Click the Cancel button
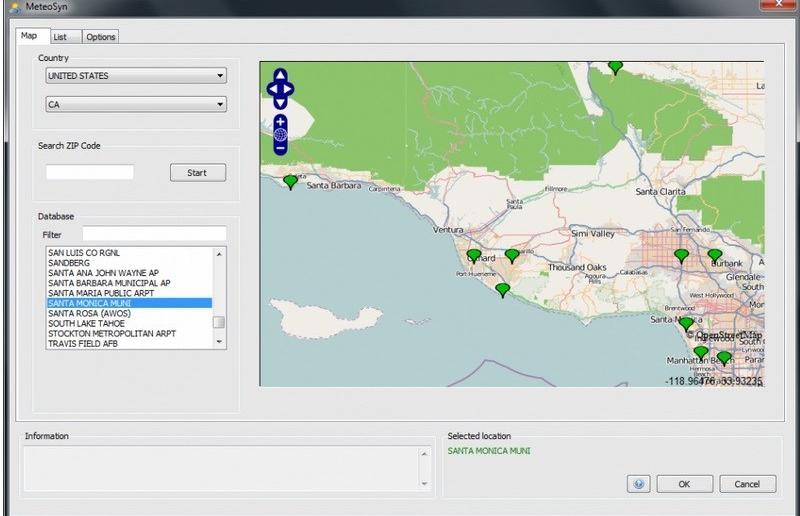The width and height of the screenshot is (800, 516). coord(747,484)
